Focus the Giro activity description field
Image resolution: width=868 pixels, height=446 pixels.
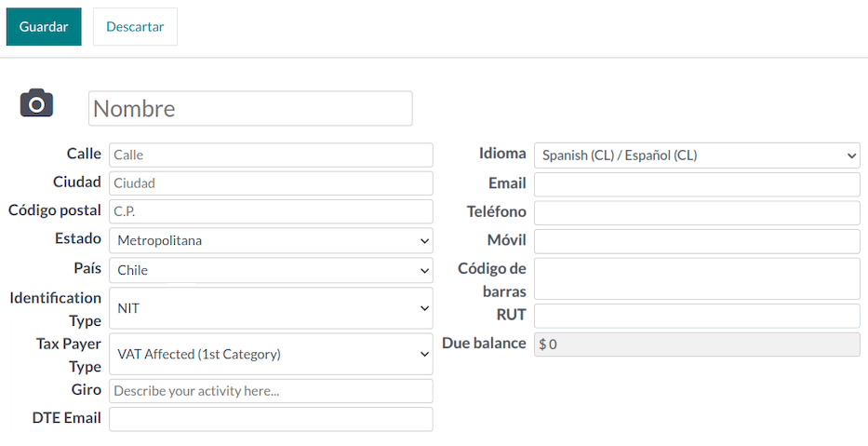pyautogui.click(x=271, y=391)
